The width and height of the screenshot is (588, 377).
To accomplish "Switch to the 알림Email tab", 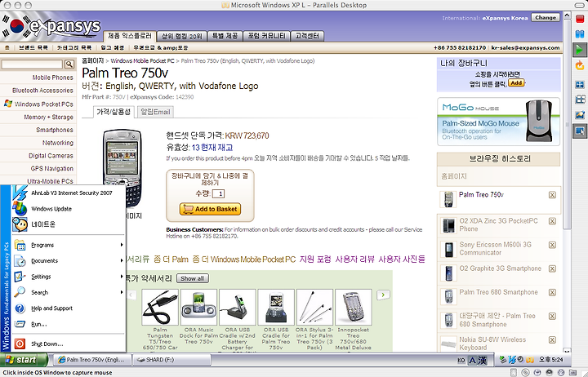I will [155, 112].
